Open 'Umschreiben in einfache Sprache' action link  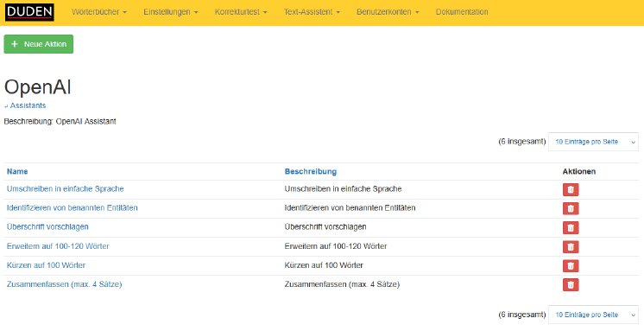coord(65,188)
